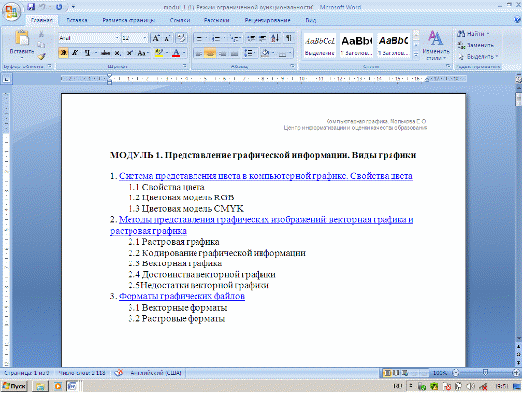Toggle show paragraph marks (¶)
The width and height of the screenshot is (523, 393).
point(289,38)
